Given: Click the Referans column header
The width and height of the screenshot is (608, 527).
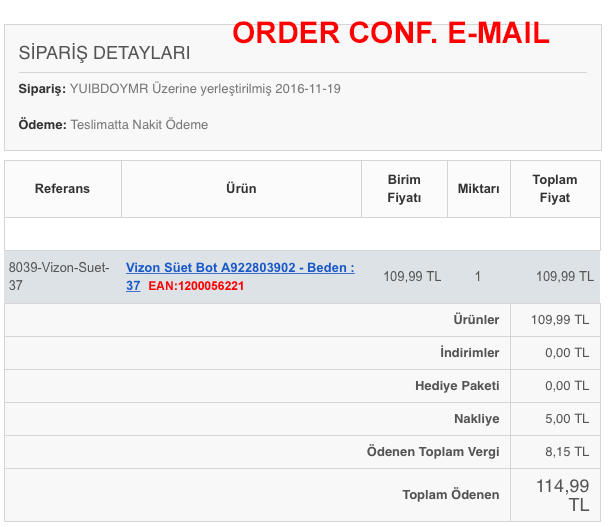Looking at the screenshot, I should tap(62, 188).
